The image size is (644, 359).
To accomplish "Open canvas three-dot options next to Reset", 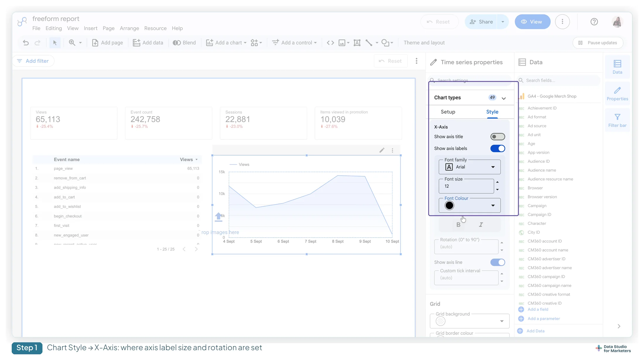I will [416, 61].
